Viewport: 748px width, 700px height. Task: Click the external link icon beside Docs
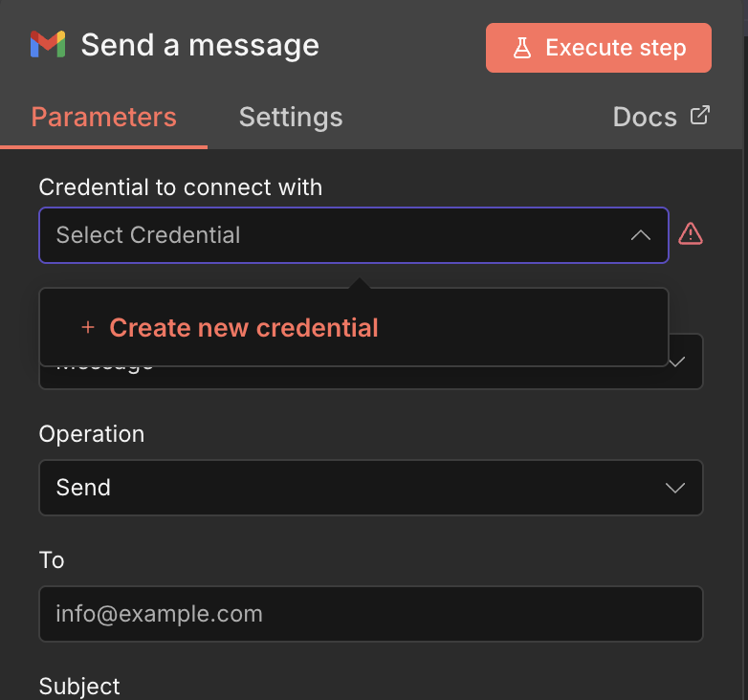pyautogui.click(x=700, y=116)
